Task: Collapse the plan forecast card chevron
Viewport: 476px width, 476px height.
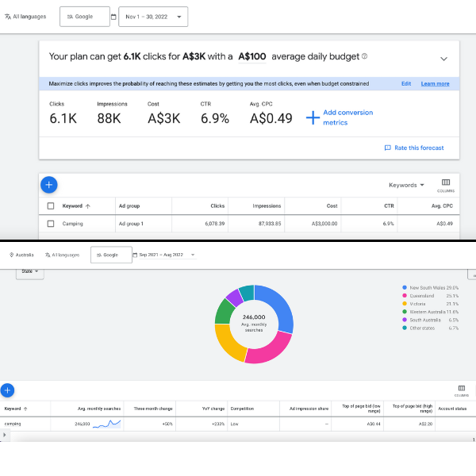Action: coord(443,59)
